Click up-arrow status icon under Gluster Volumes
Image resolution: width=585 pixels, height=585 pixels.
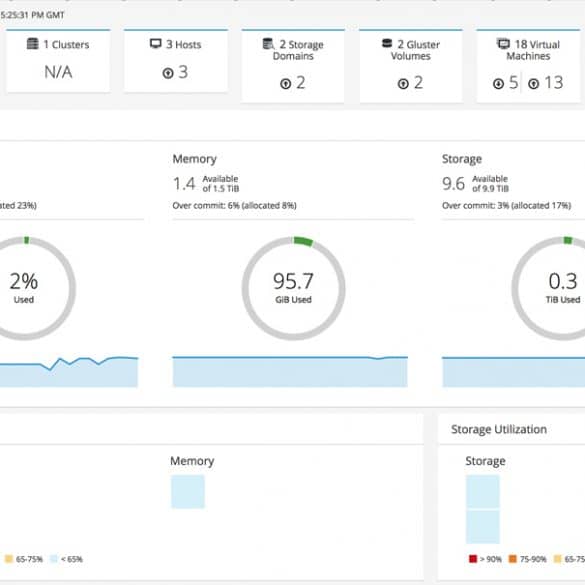click(x=403, y=84)
